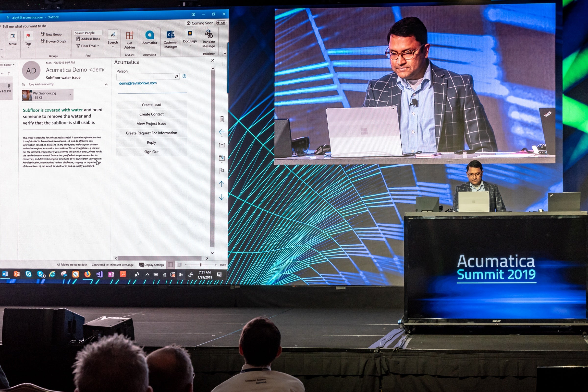The height and width of the screenshot is (392, 588).
Task: Open the Move dropdown in the ribbon
Action: pyautogui.click(x=13, y=40)
